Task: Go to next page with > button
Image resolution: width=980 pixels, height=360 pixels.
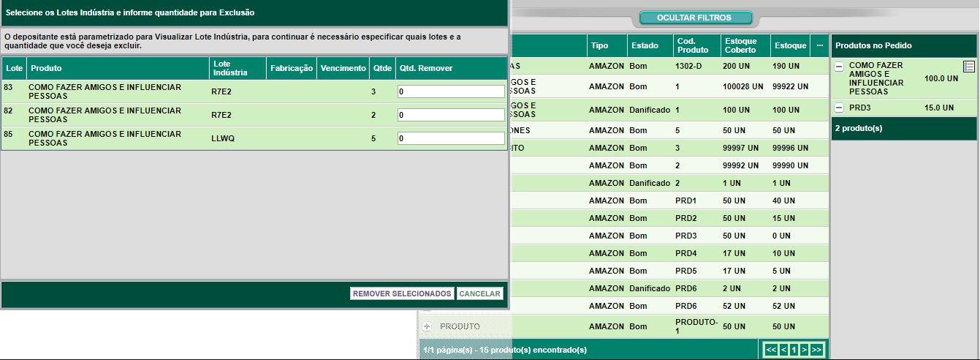Action: tap(804, 350)
